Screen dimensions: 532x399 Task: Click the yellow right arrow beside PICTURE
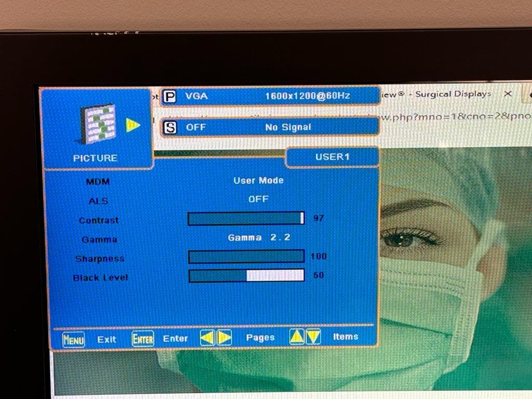[132, 125]
